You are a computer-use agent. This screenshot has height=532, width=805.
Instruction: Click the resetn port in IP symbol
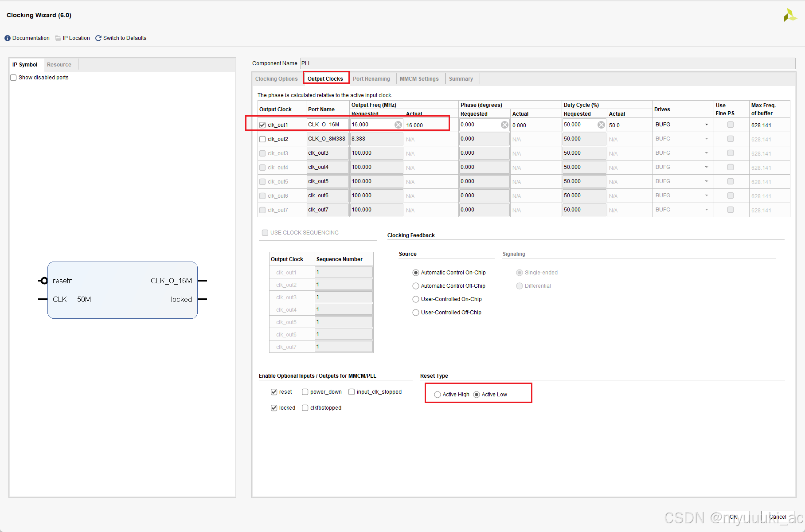[63, 281]
